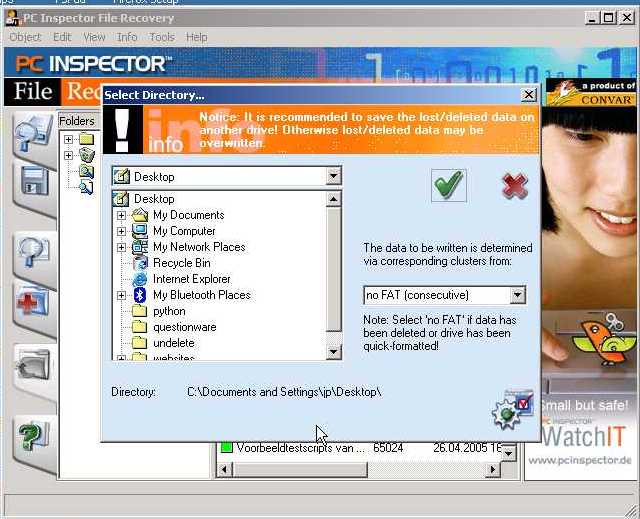Viewport: 640px width, 519px height.
Task: Click the undelete folder icon
Action: tap(140, 343)
